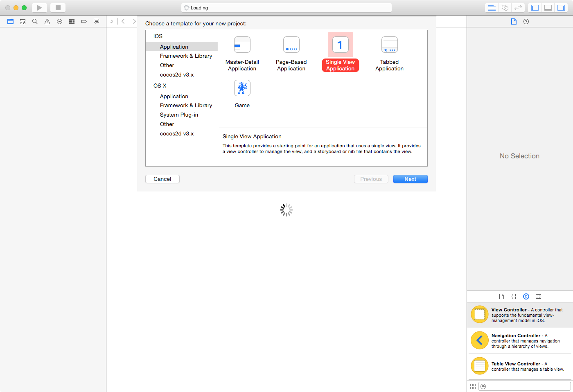Select iOS Other category

[182, 65]
